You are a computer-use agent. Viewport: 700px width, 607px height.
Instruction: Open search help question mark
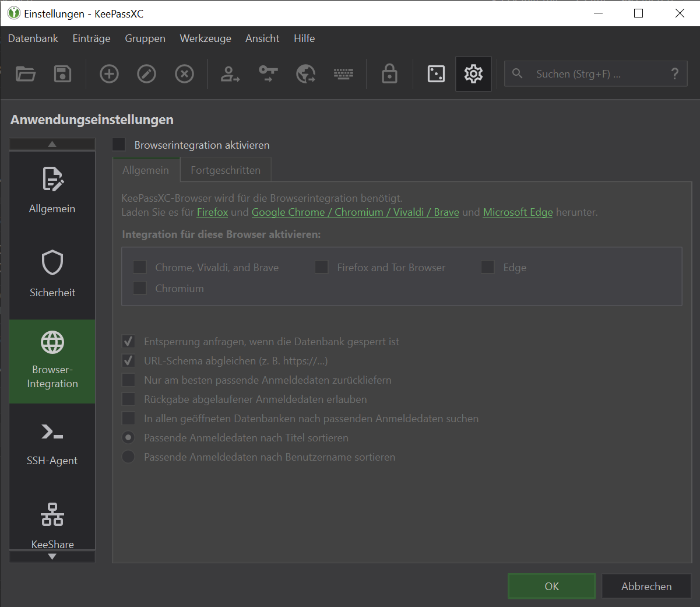pos(675,74)
